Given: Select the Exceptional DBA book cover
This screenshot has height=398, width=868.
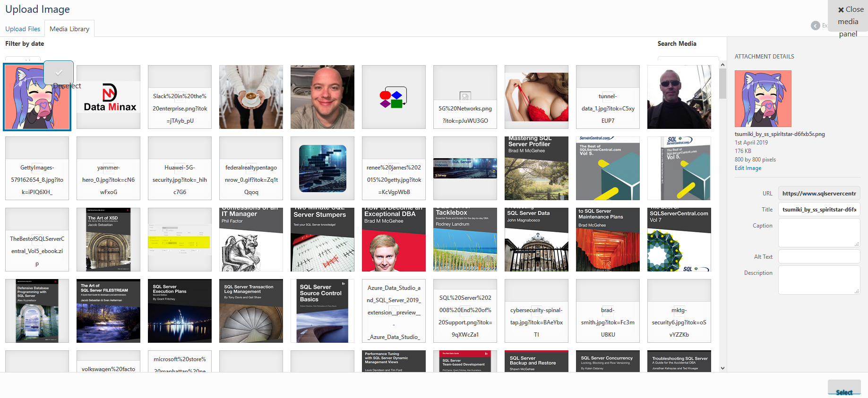Looking at the screenshot, I should [x=394, y=240].
